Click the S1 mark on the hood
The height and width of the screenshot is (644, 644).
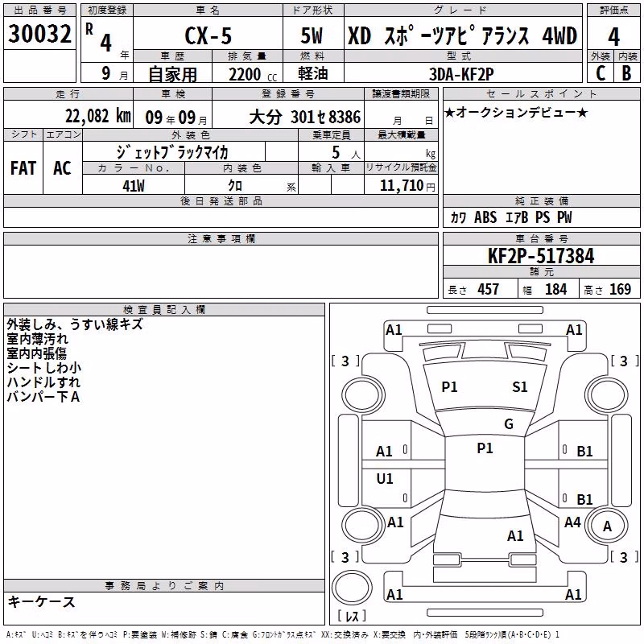coord(519,387)
